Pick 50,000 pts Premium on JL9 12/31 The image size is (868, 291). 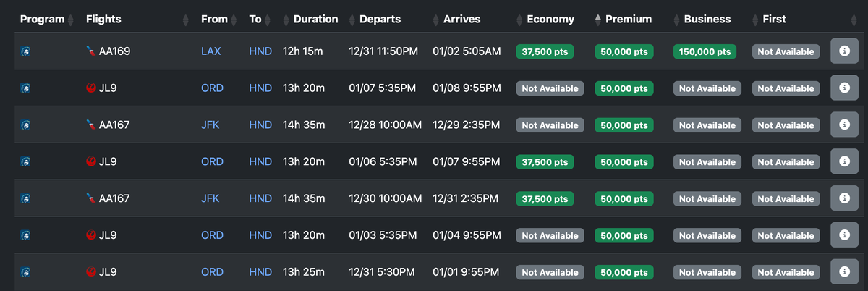click(624, 273)
